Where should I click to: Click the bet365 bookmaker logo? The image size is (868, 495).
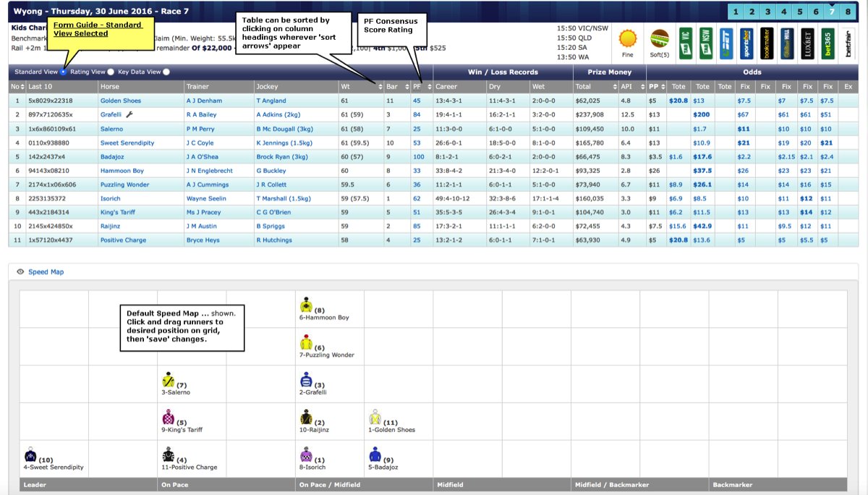point(828,43)
